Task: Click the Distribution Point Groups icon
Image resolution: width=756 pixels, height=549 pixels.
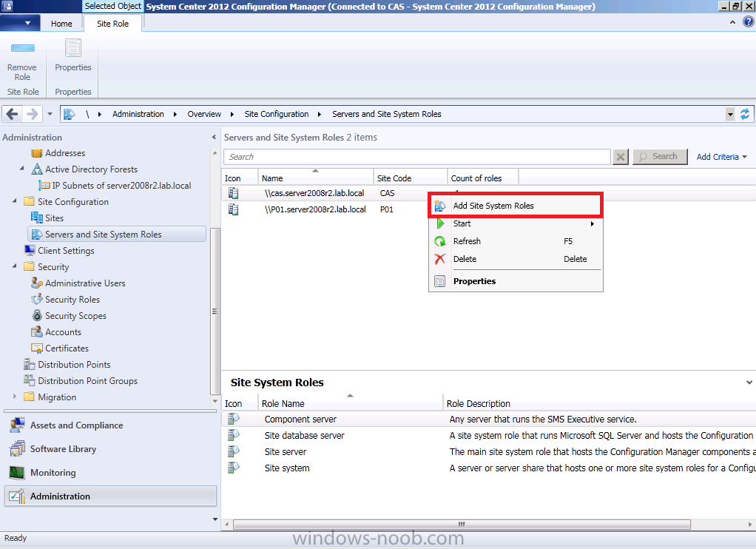Action: pos(30,380)
